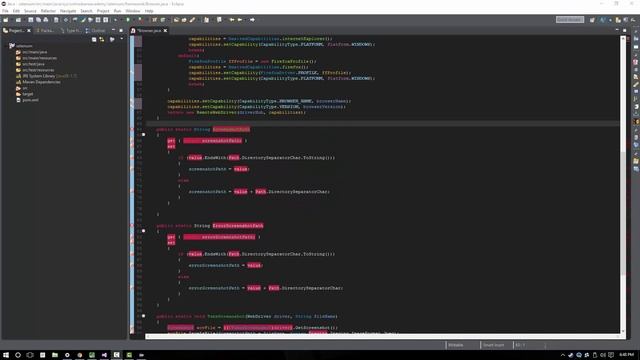Open the Refactor menu

(48, 11)
